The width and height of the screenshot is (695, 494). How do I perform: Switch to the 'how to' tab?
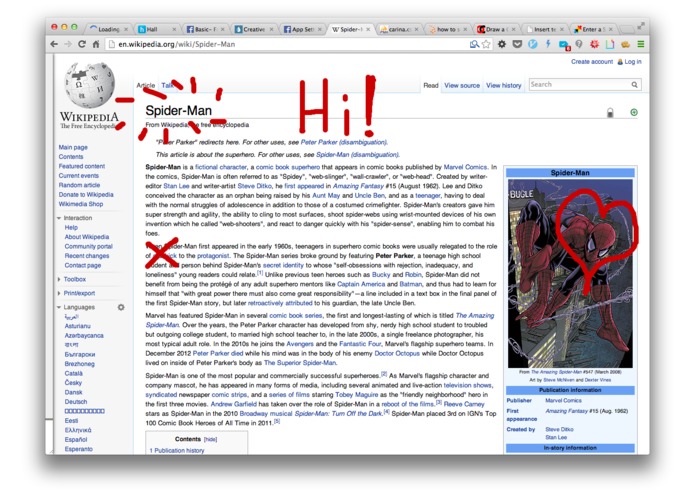448,29
